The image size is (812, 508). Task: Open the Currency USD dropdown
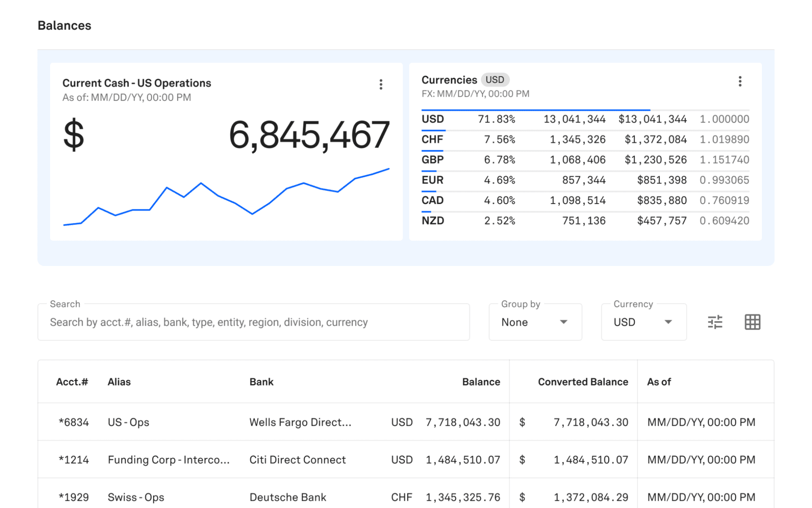click(643, 322)
